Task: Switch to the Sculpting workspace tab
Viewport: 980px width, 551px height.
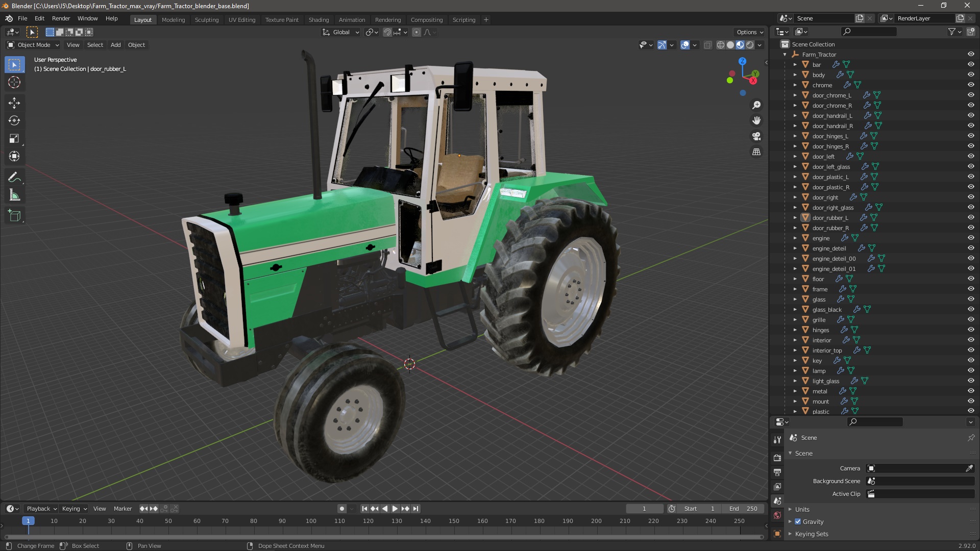Action: [x=206, y=19]
